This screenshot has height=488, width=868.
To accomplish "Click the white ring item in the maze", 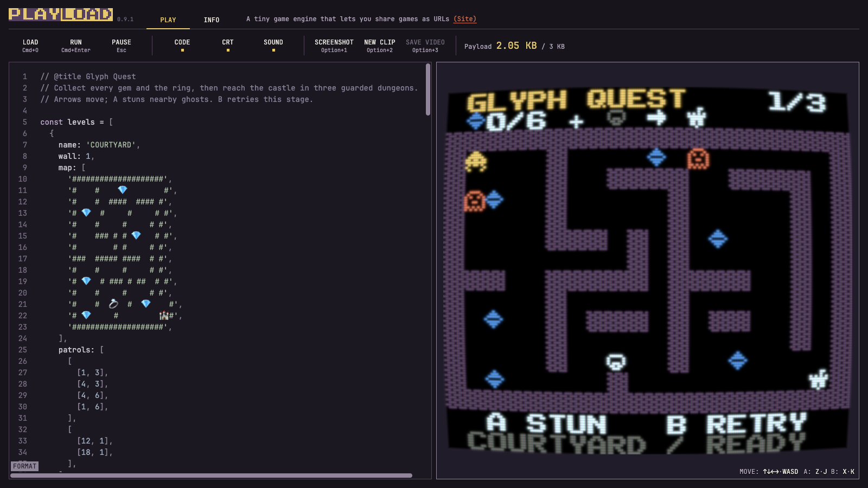I will click(x=616, y=362).
